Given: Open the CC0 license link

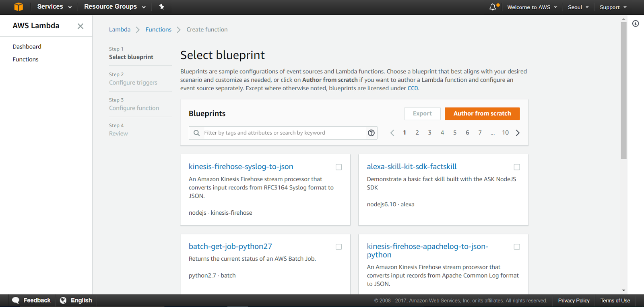Looking at the screenshot, I should (413, 88).
